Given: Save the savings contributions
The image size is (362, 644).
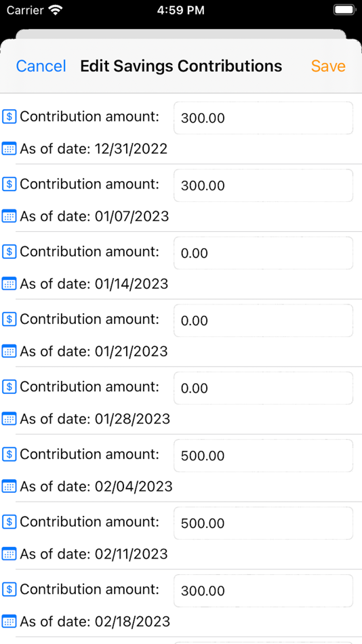Looking at the screenshot, I should [328, 66].
